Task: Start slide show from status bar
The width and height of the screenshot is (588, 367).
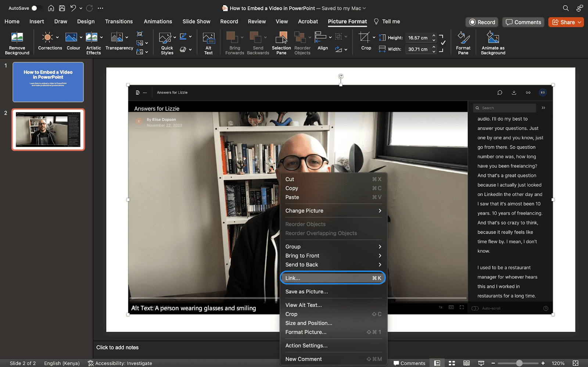Action: coord(481,363)
